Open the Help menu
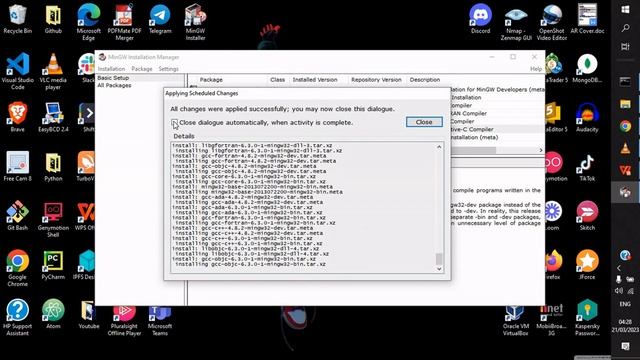Screen dimensions: 640x360 536,69
